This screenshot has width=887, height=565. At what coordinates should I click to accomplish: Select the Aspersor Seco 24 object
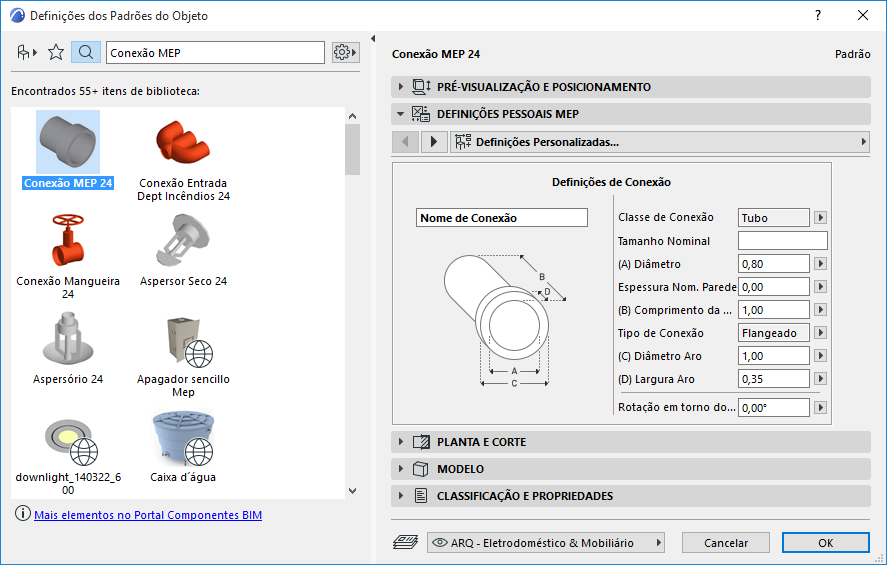pyautogui.click(x=183, y=249)
